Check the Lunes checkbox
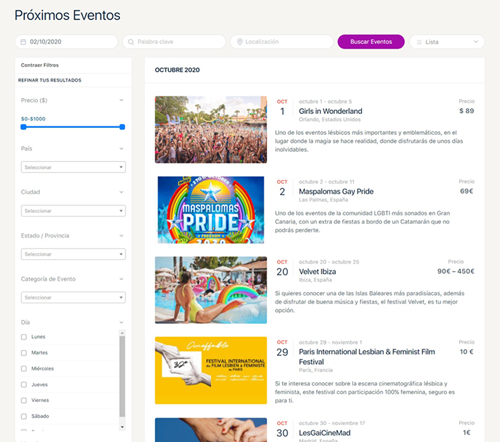 click(24, 337)
